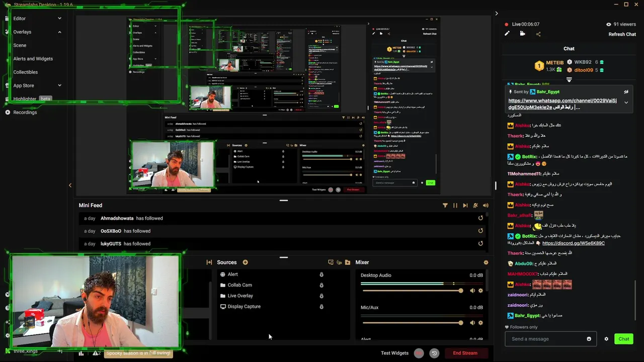Click Test Widgets
The height and width of the screenshot is (362, 644).
coord(394,353)
